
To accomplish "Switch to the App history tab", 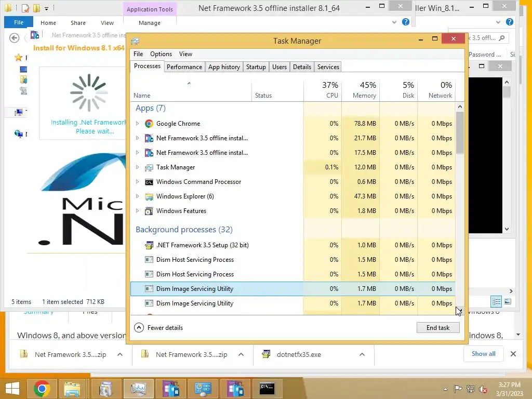I will point(224,67).
